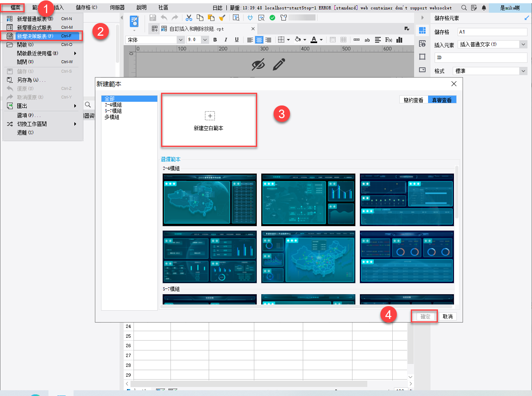Open cell element panel icon in right sidebar

[422, 31]
